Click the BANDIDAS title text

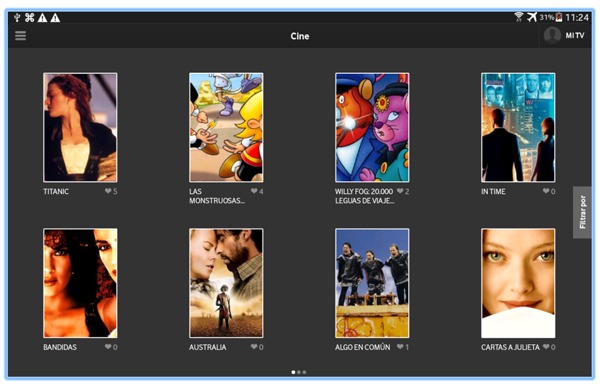point(60,347)
